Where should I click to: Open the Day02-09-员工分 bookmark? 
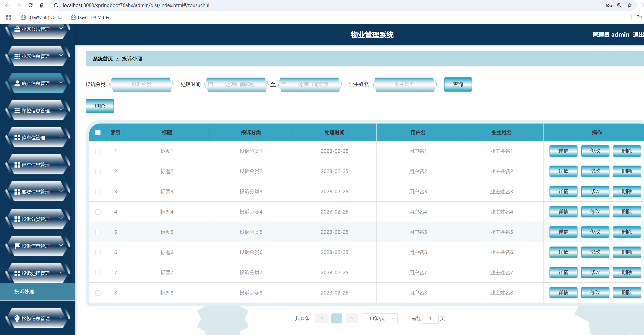click(x=92, y=17)
